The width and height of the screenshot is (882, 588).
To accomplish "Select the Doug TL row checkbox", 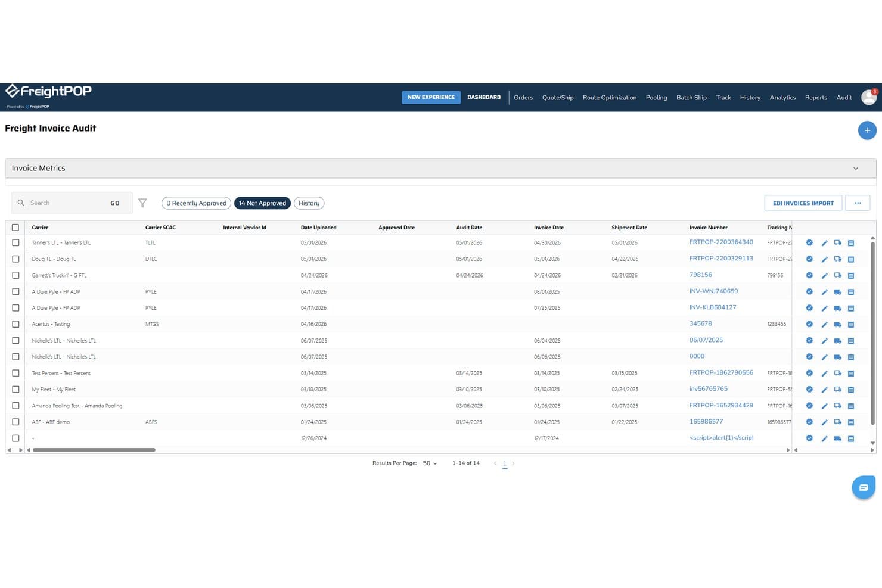I will [15, 259].
